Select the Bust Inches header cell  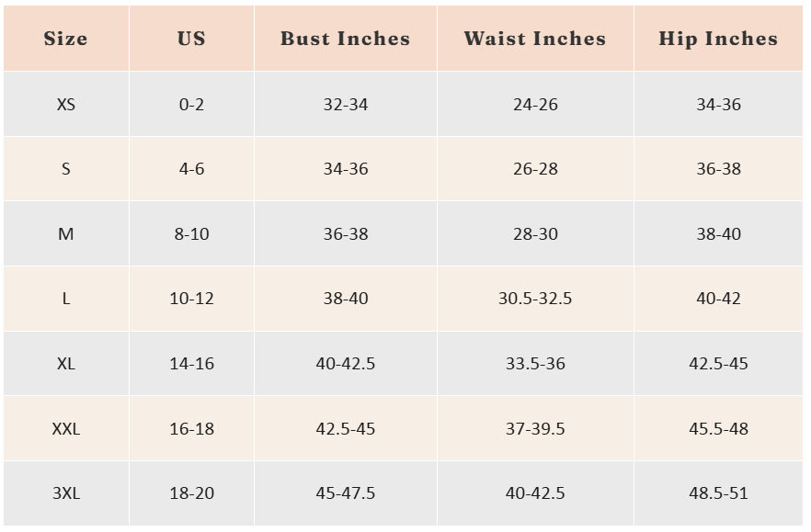[x=346, y=39]
